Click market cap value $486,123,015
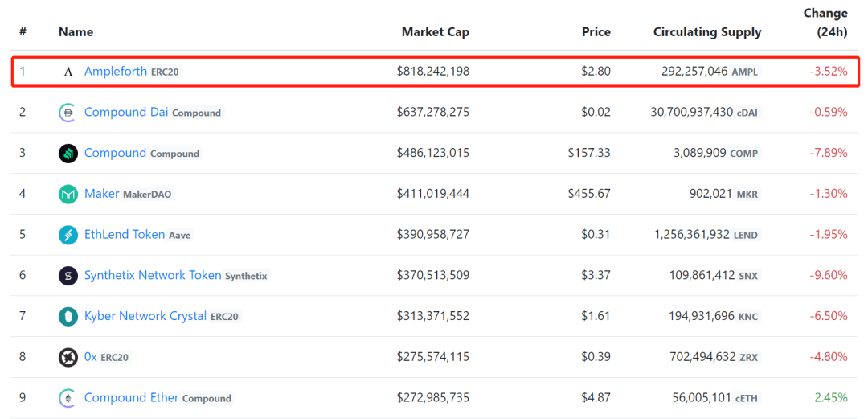Screen dimensions: 868x419 coord(433,153)
